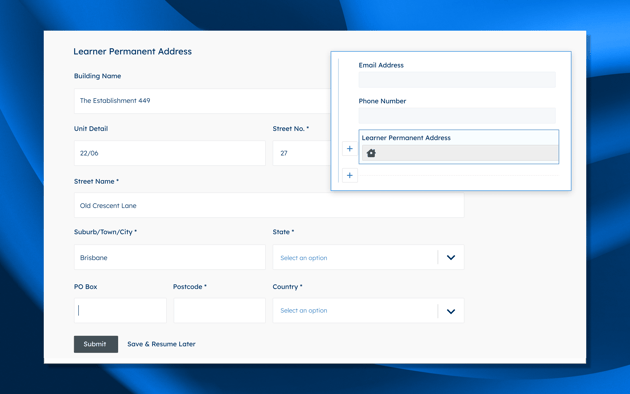The image size is (630, 394).
Task: Focus the Street Name input field
Action: click(269, 205)
